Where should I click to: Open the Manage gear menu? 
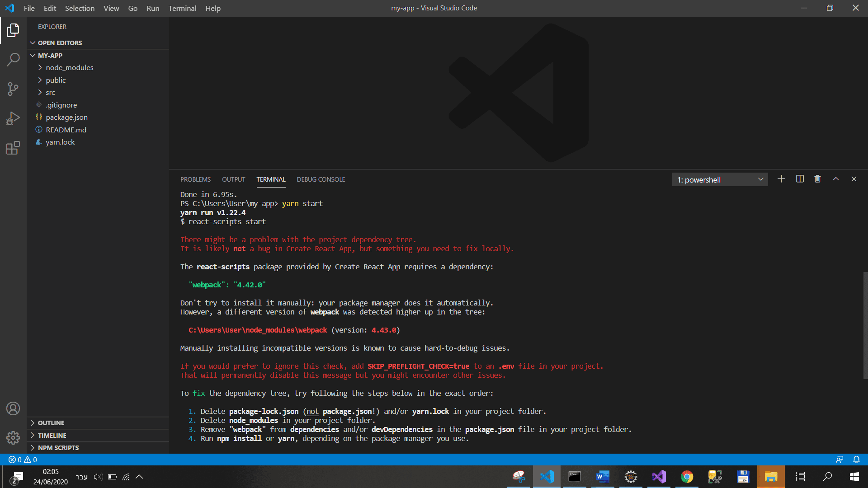coord(13,437)
